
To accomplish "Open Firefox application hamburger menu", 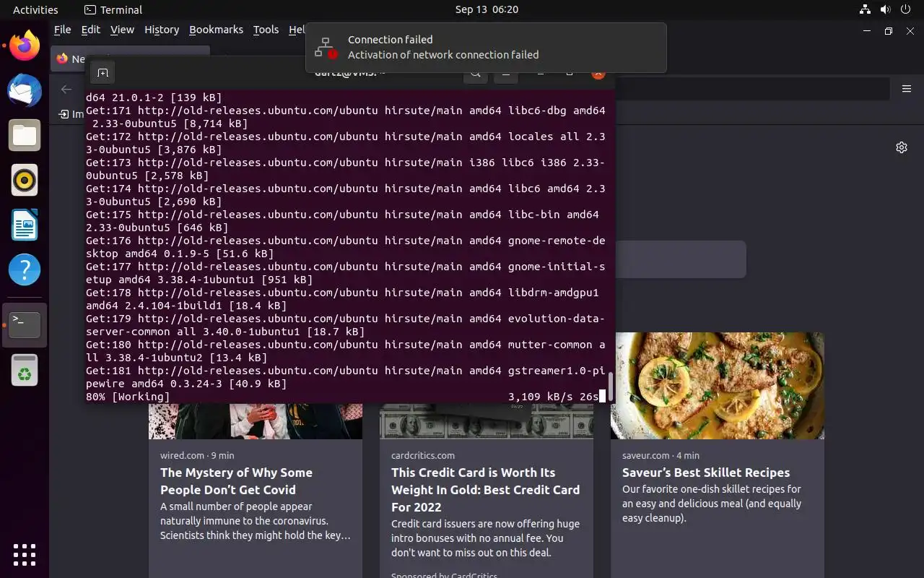I will pos(907,89).
